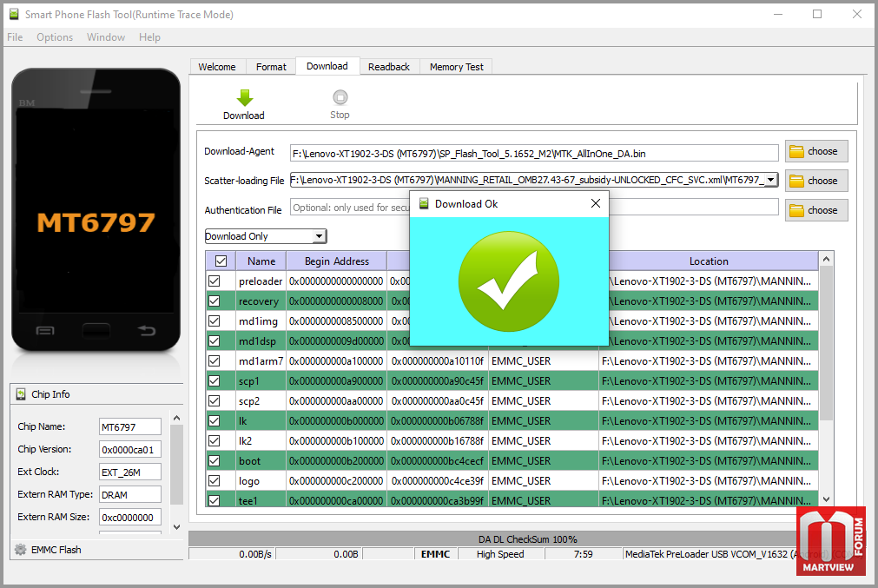Screen dimensions: 878x588
Task: Click choose button for Authentication File
Action: 815,210
